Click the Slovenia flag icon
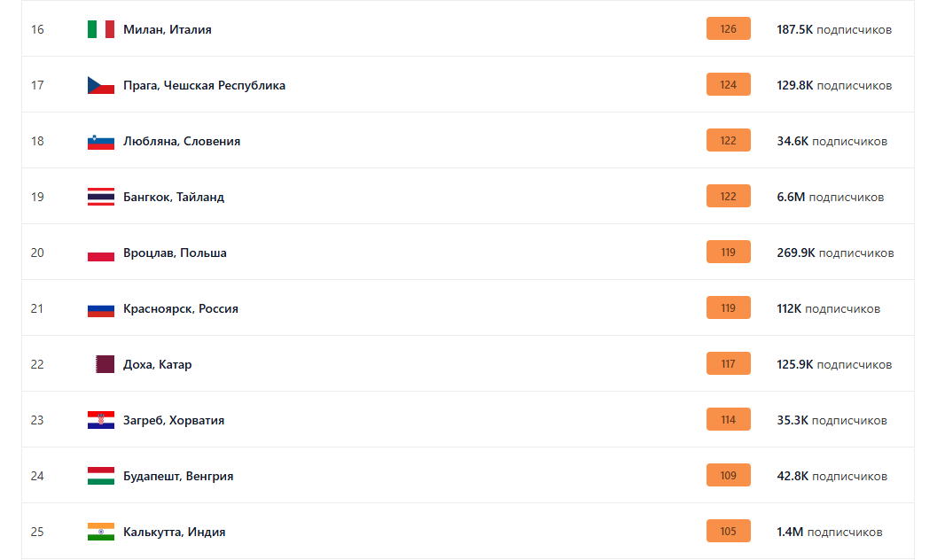The image size is (937, 560). coord(101,141)
